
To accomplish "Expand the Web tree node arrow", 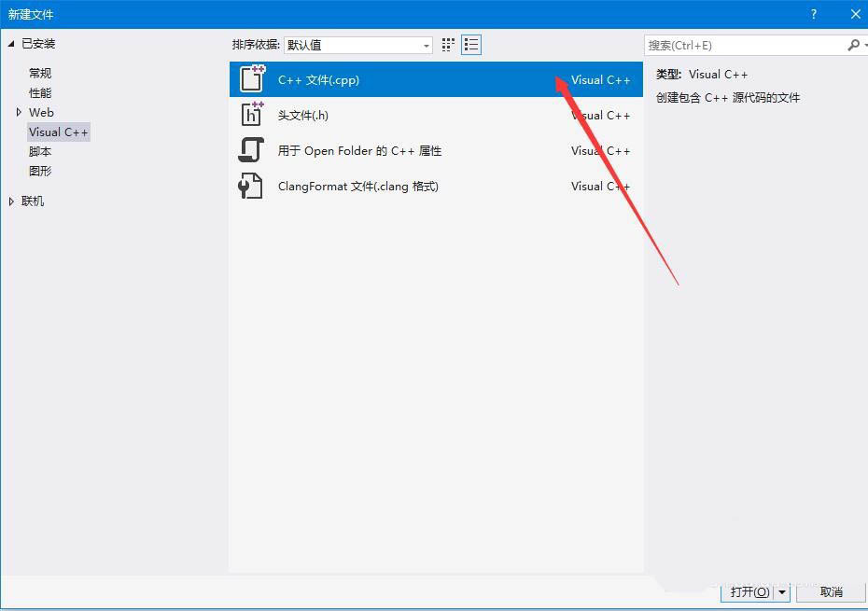I will (x=19, y=112).
